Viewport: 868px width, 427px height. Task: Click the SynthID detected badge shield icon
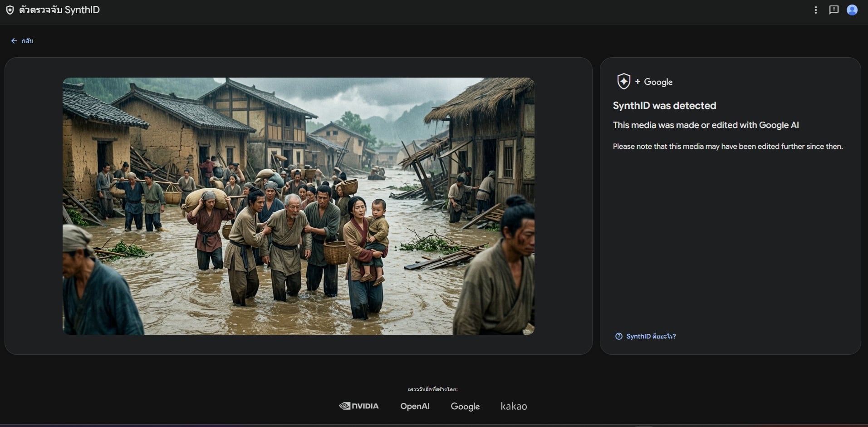pyautogui.click(x=623, y=82)
